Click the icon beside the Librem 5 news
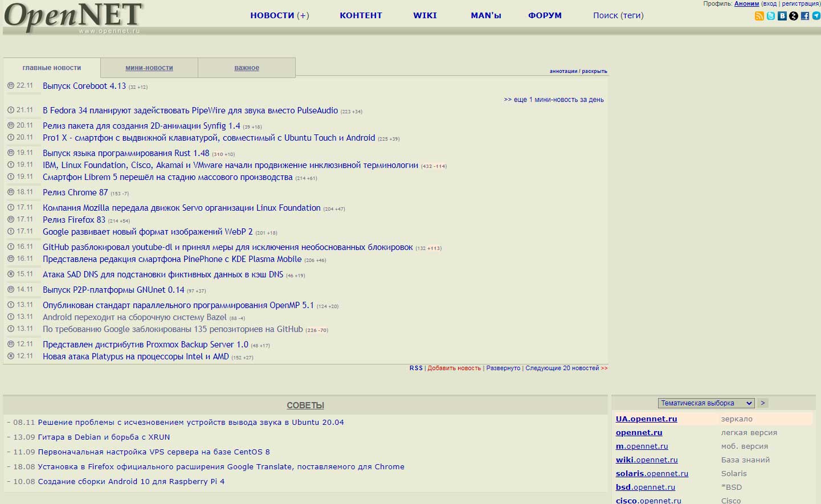This screenshot has height=504, width=821. tap(11, 177)
